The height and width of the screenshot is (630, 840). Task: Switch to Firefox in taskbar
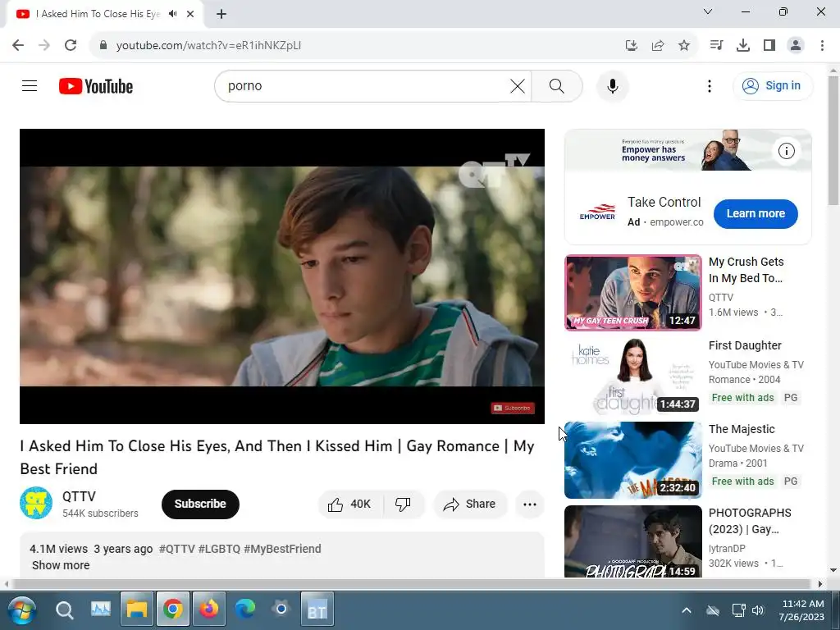[x=209, y=609]
